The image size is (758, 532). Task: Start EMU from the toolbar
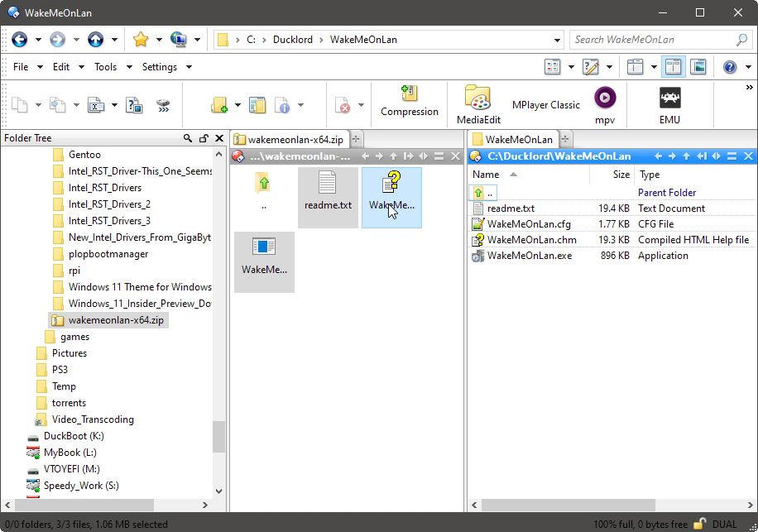pos(669,103)
